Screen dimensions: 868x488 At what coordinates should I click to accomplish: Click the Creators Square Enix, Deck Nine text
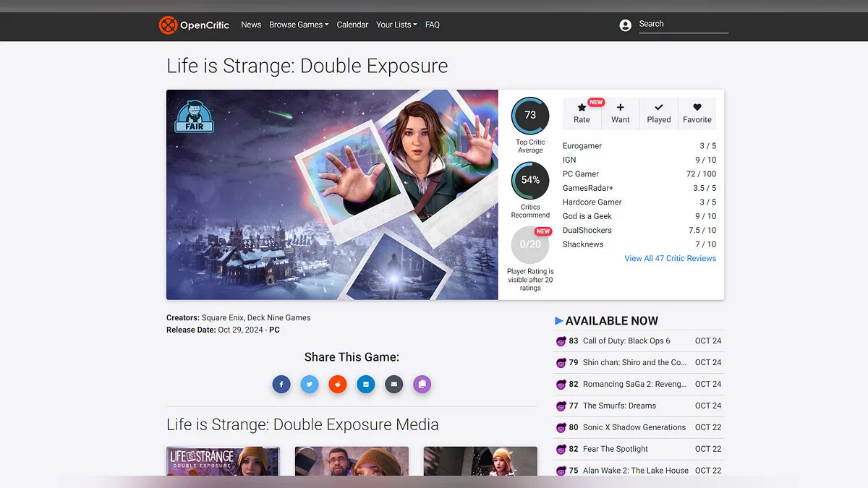tap(239, 317)
